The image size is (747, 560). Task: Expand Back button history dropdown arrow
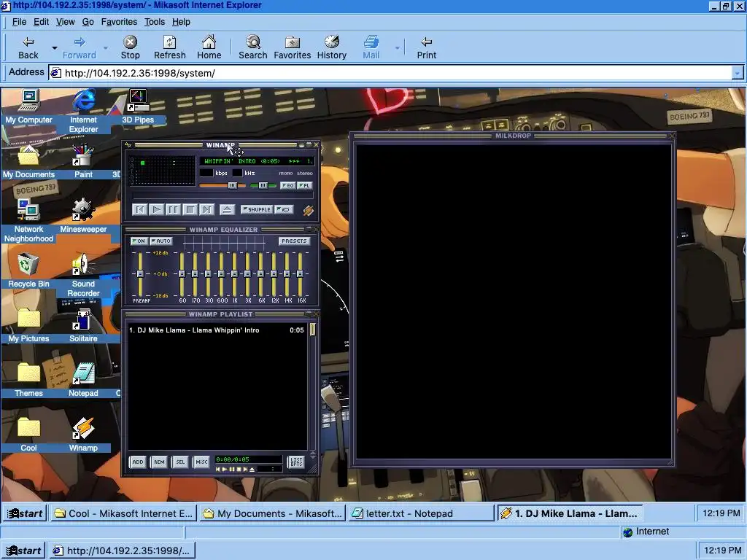55,47
